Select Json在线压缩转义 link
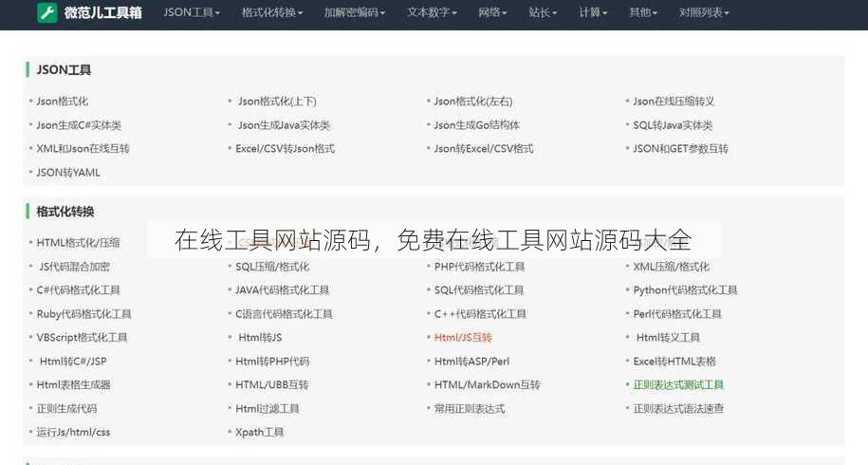Viewport: 868px width, 465px height. click(674, 102)
